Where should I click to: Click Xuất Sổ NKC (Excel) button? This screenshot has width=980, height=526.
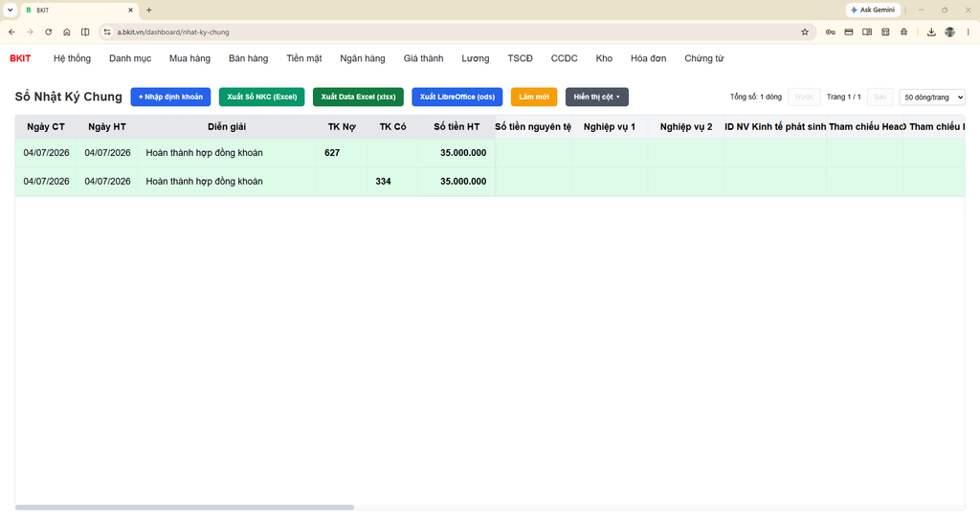262,97
